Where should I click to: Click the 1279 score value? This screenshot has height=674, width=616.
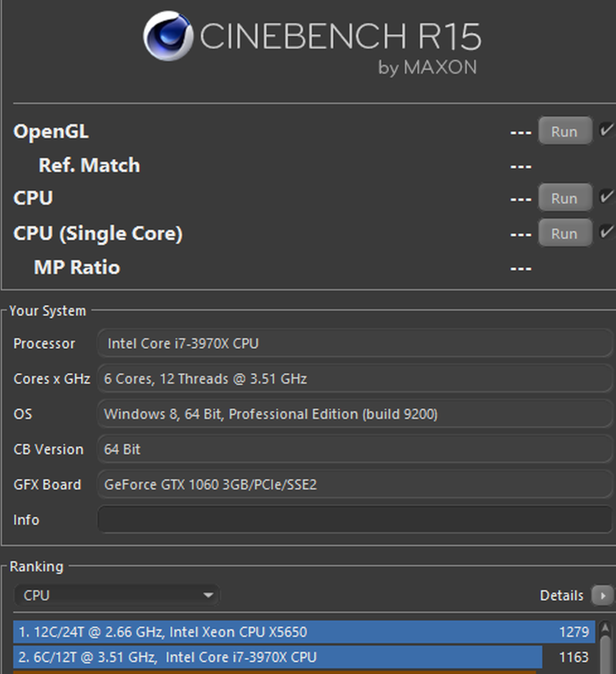click(574, 632)
